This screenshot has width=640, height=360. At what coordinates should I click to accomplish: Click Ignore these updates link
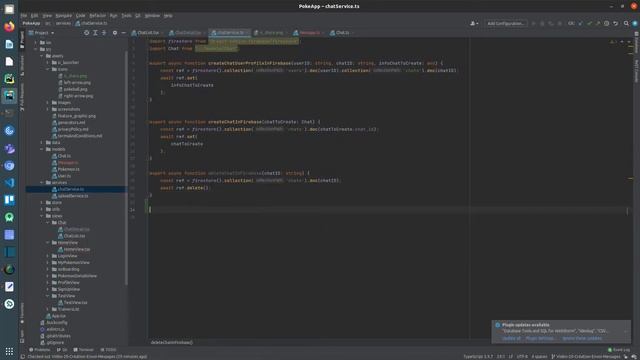[582, 338]
